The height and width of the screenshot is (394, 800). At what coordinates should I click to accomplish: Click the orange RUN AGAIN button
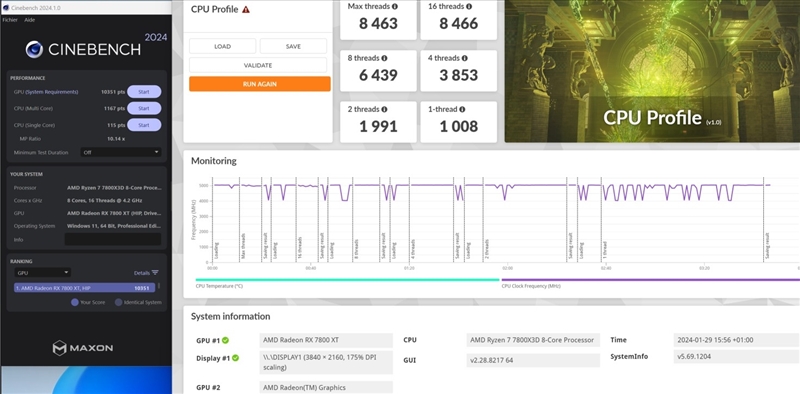(260, 84)
